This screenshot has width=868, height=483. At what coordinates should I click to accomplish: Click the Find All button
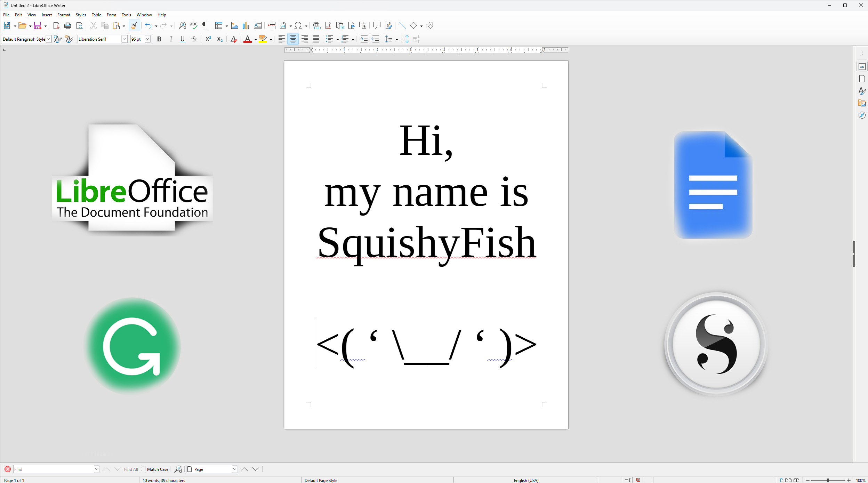(131, 469)
